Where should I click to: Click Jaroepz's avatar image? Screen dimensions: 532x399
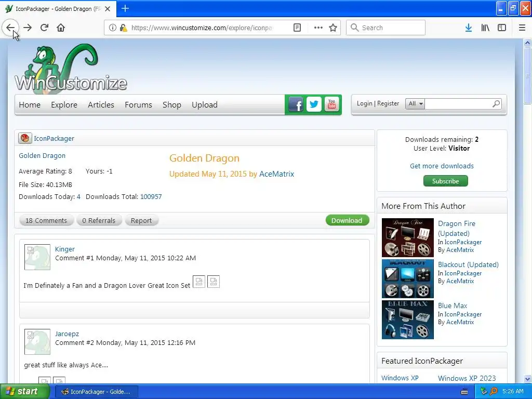click(37, 342)
